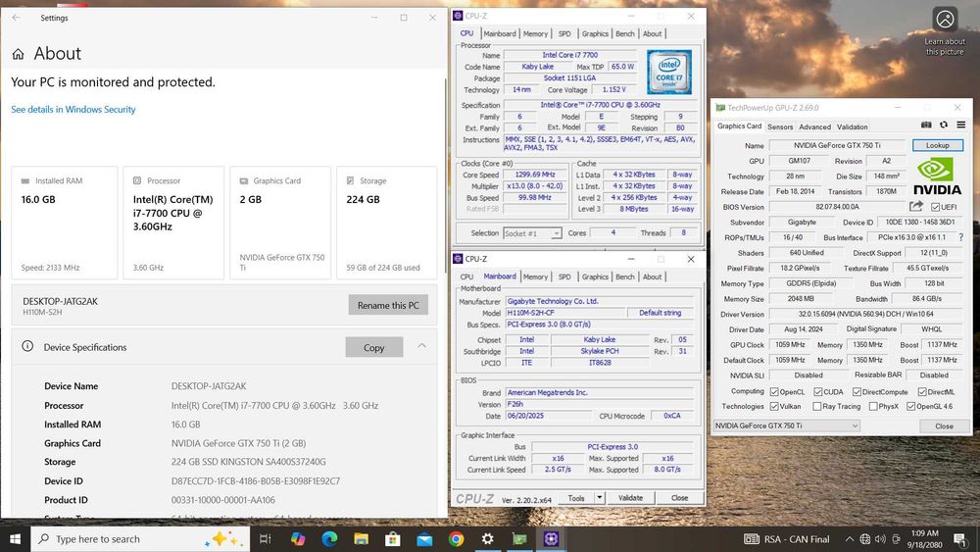Image resolution: width=980 pixels, height=552 pixels.
Task: Open the Graphics tab in upper CPU-Z window
Action: (x=595, y=33)
